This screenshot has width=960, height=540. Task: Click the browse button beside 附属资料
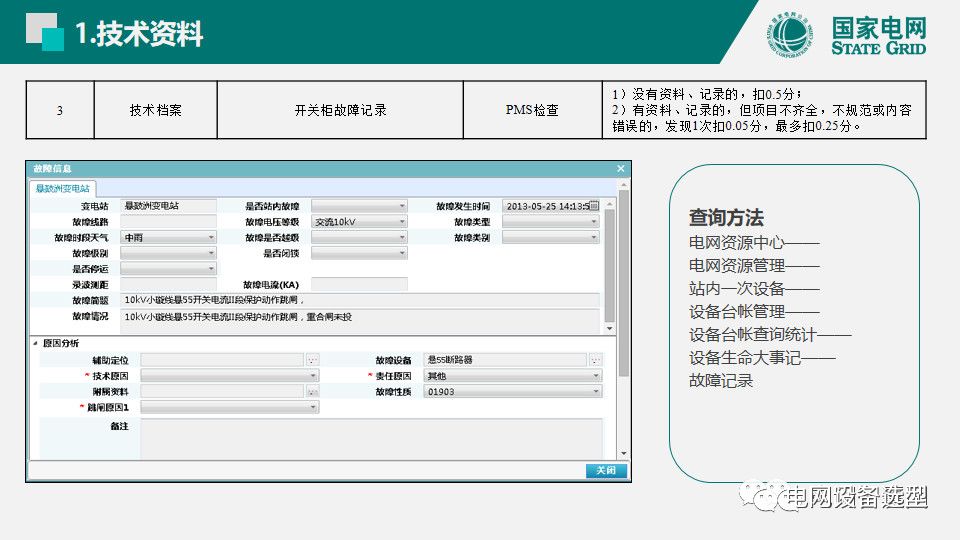312,392
